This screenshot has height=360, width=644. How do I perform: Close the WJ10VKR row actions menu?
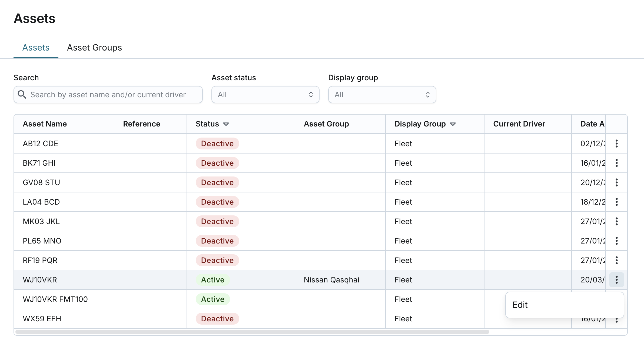click(616, 280)
